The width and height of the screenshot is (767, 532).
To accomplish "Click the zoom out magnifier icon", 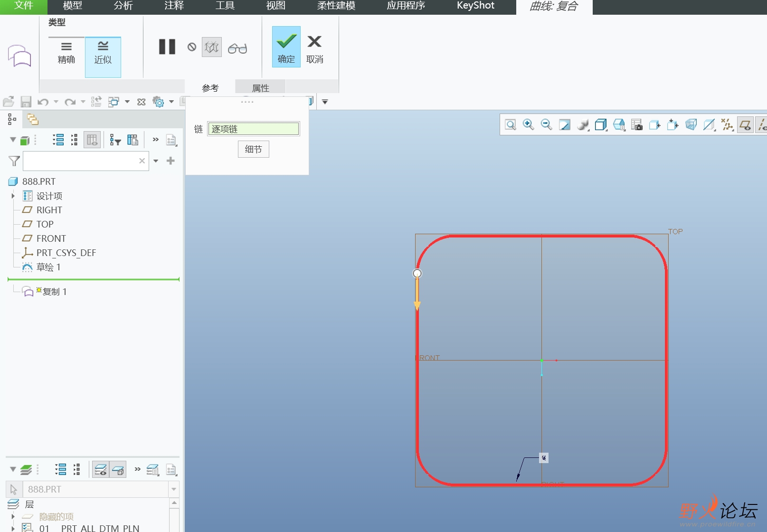I will (547, 124).
